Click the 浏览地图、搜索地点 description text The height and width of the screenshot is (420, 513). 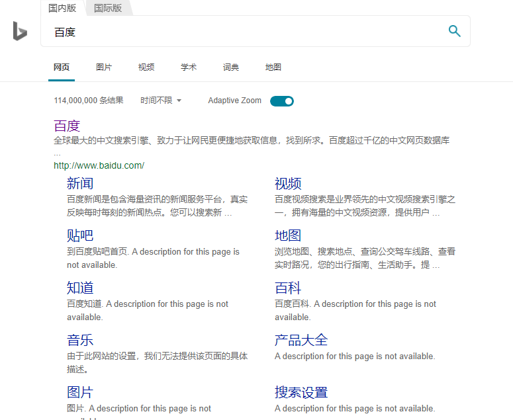[x=365, y=258]
